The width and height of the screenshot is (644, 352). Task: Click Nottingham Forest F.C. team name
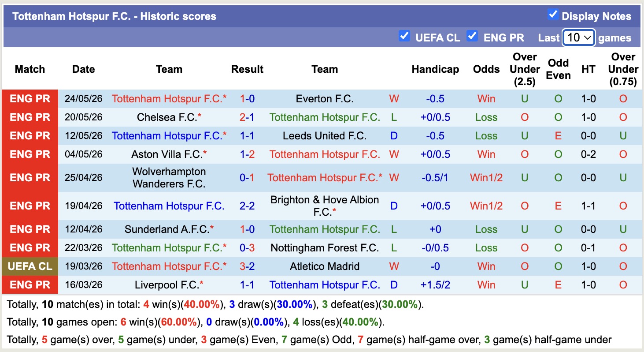(x=325, y=248)
